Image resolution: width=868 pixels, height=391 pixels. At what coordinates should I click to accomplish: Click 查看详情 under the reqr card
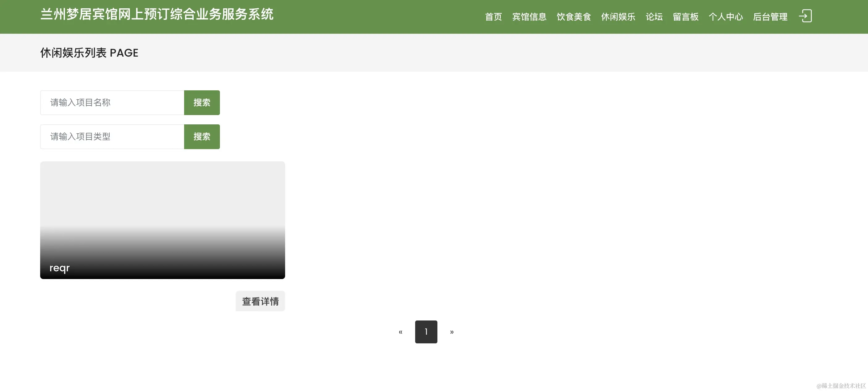(260, 301)
